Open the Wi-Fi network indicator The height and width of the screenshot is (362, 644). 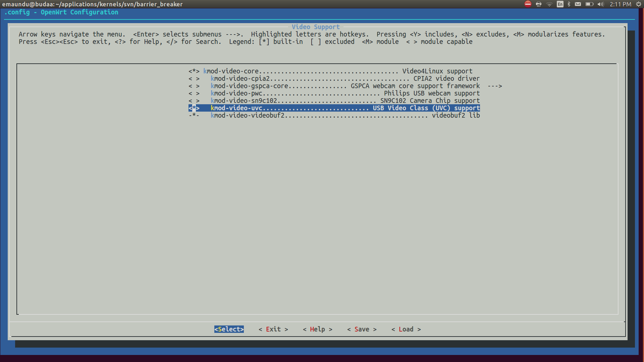(549, 4)
